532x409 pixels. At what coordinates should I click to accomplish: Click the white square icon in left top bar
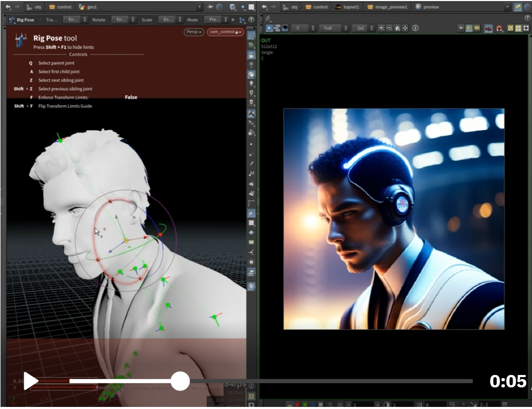tap(251, 7)
